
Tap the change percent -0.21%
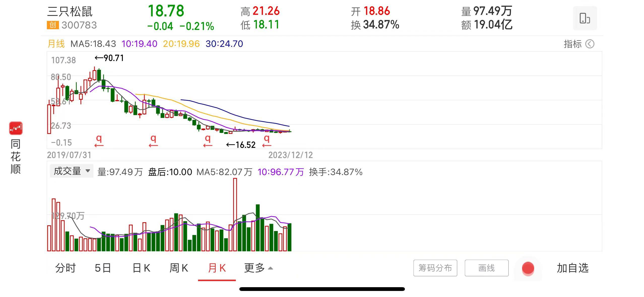pyautogui.click(x=197, y=26)
